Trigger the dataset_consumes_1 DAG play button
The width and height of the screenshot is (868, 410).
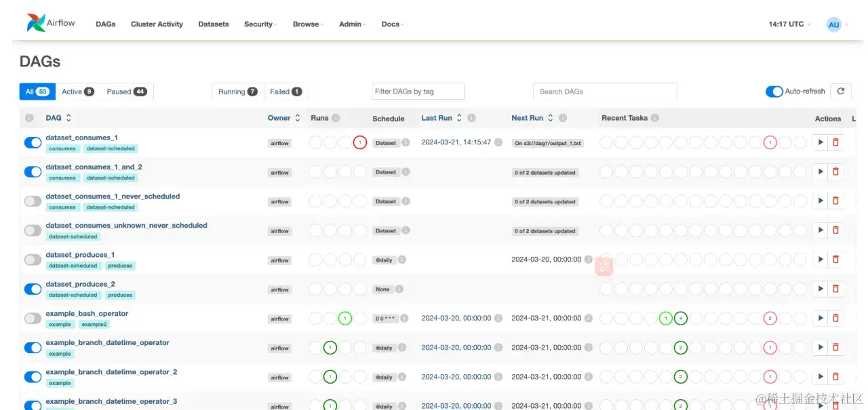pyautogui.click(x=821, y=142)
